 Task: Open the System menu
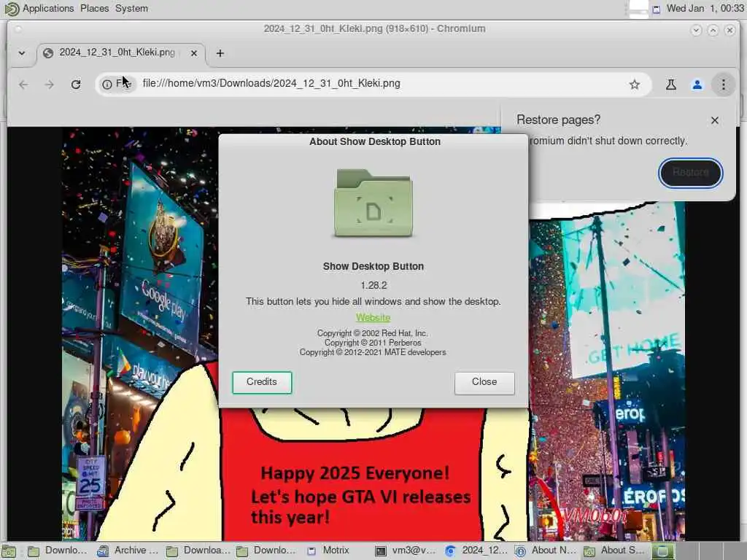(131, 8)
